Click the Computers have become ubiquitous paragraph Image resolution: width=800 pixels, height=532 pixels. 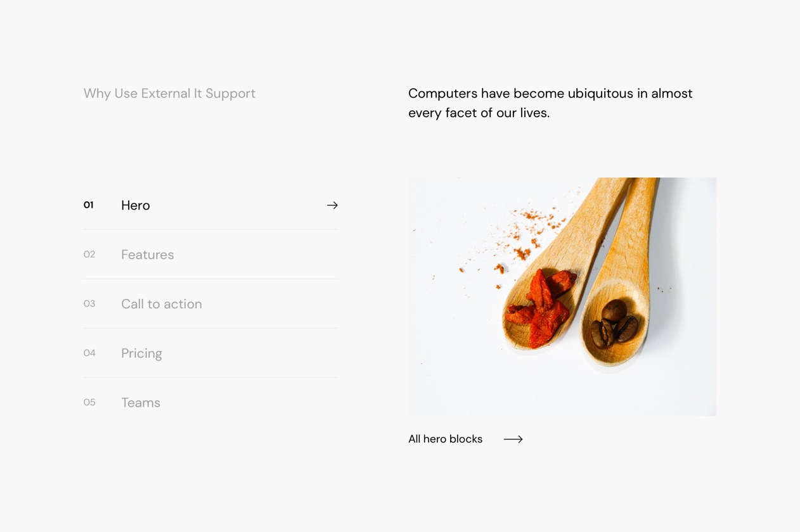[550, 103]
